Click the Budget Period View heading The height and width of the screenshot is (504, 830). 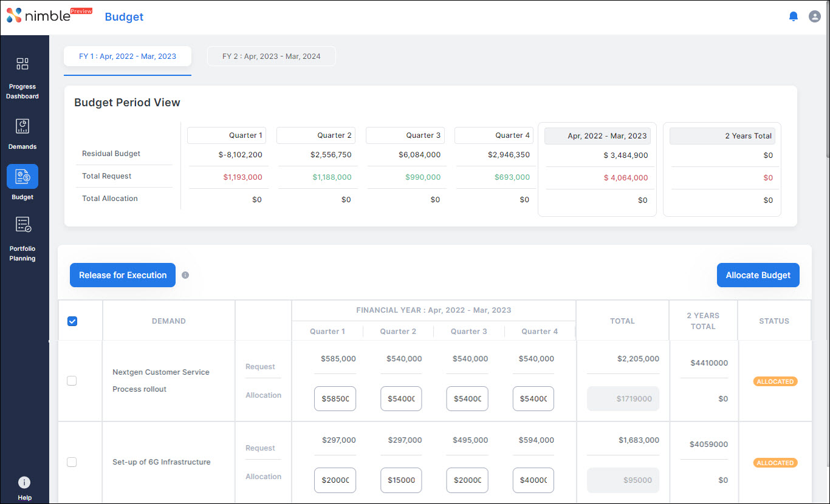127,103
